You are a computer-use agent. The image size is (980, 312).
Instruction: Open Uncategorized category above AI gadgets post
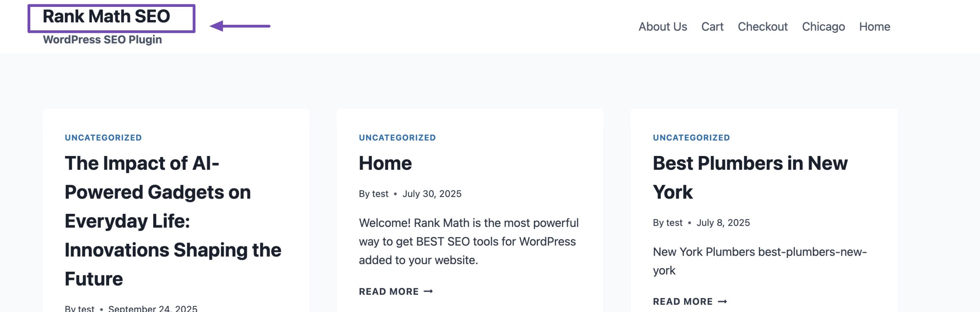103,138
